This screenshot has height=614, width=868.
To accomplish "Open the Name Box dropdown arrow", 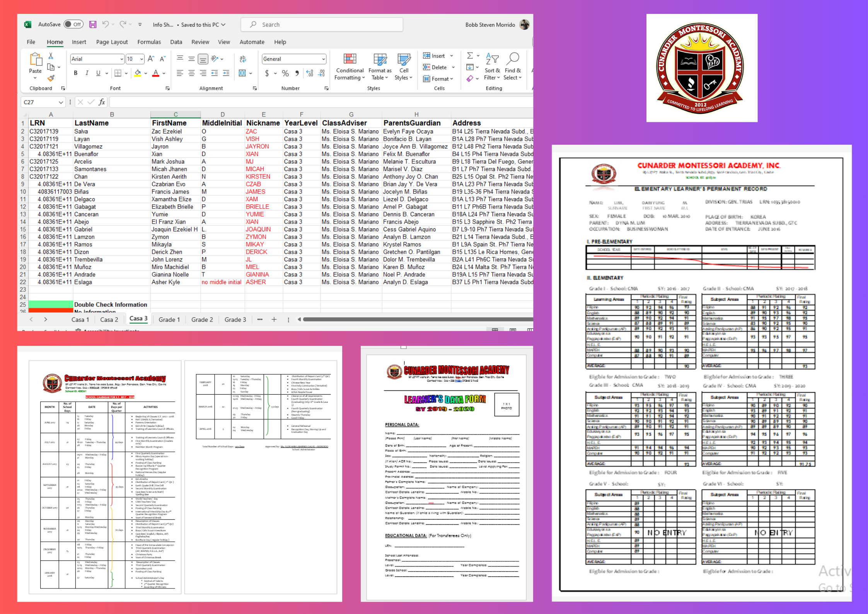I will coord(61,102).
